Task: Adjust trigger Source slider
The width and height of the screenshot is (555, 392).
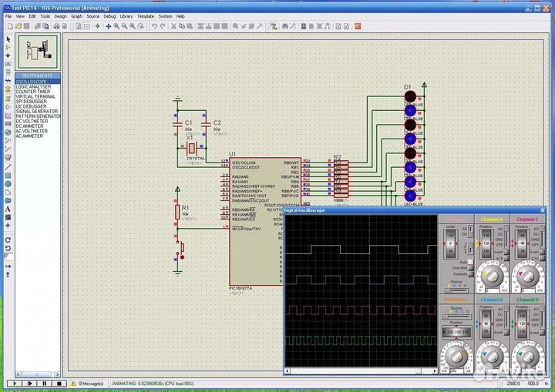Action: [456, 290]
